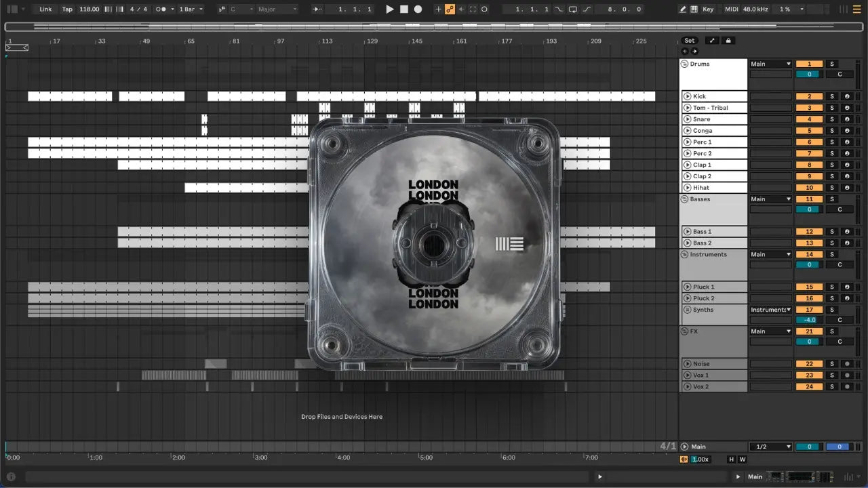Click the Lock Envelopes padlock icon
Screen dimensions: 868x488
pyautogui.click(x=728, y=41)
